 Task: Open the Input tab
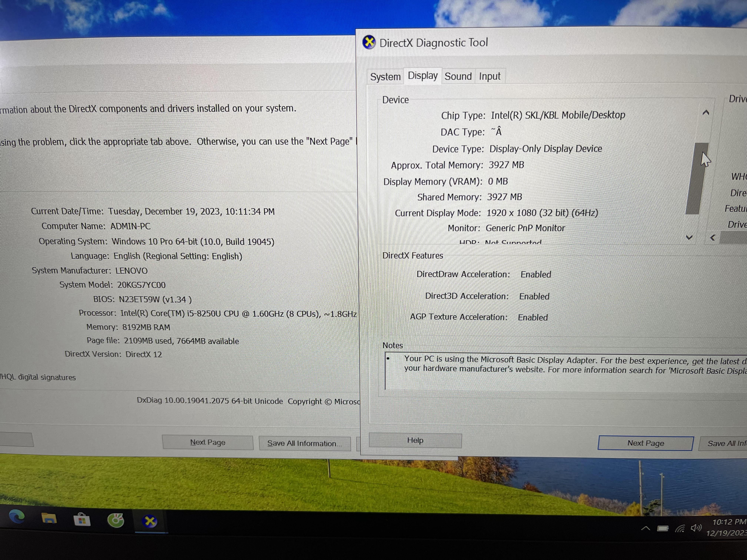(490, 76)
